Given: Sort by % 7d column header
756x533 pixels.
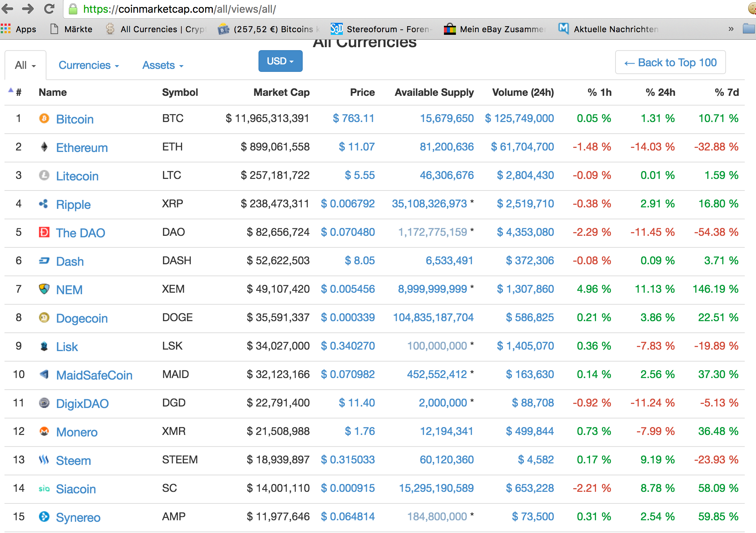Looking at the screenshot, I should 727,92.
